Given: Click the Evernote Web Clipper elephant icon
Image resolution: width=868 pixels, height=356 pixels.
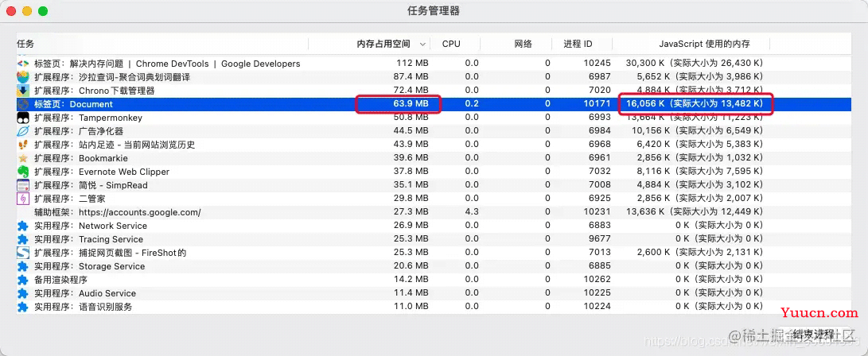Looking at the screenshot, I should (23, 172).
